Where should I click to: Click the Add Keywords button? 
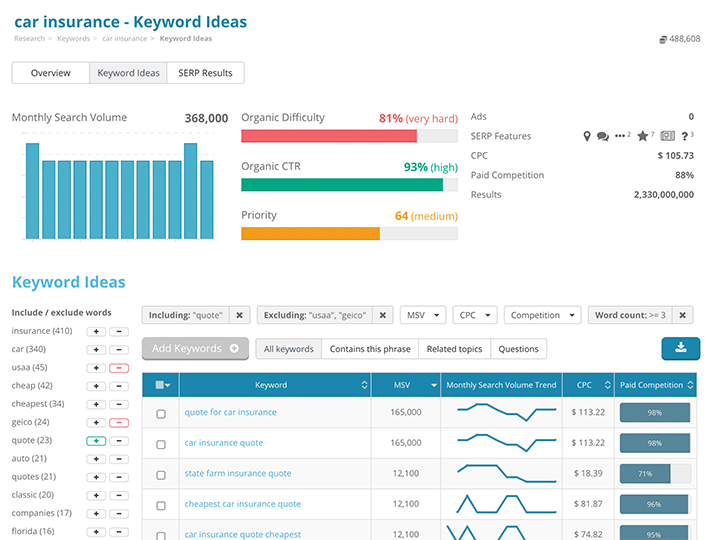195,349
